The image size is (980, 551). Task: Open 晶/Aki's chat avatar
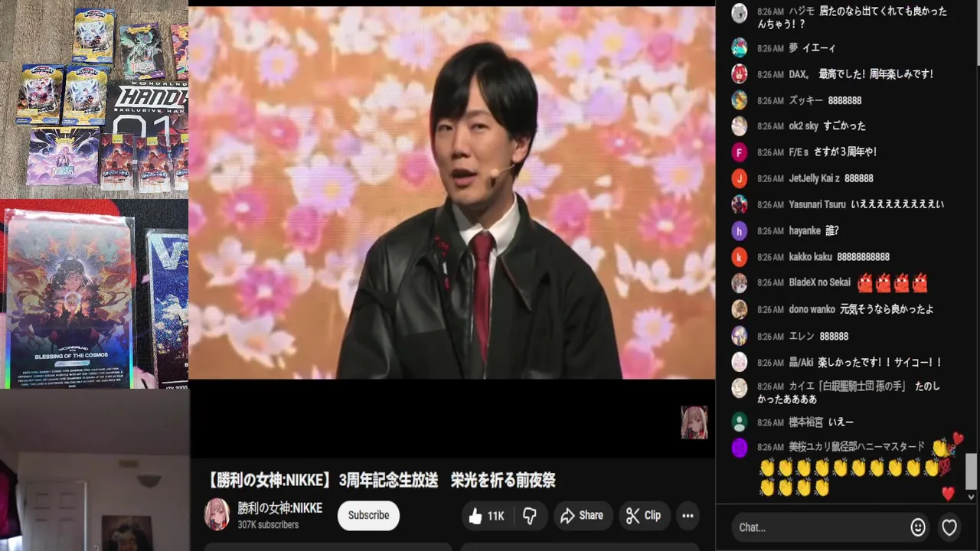pyautogui.click(x=739, y=362)
